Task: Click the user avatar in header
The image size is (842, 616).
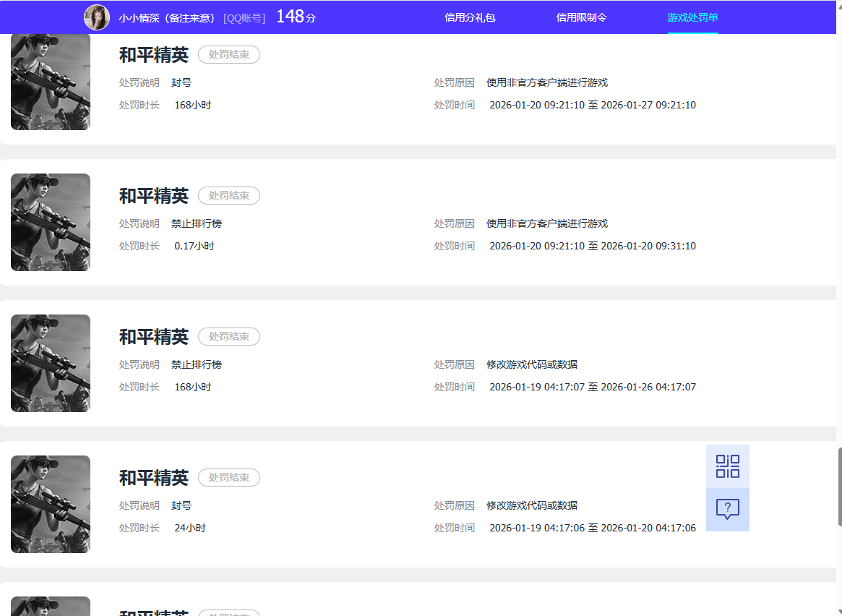Action: coord(97,17)
